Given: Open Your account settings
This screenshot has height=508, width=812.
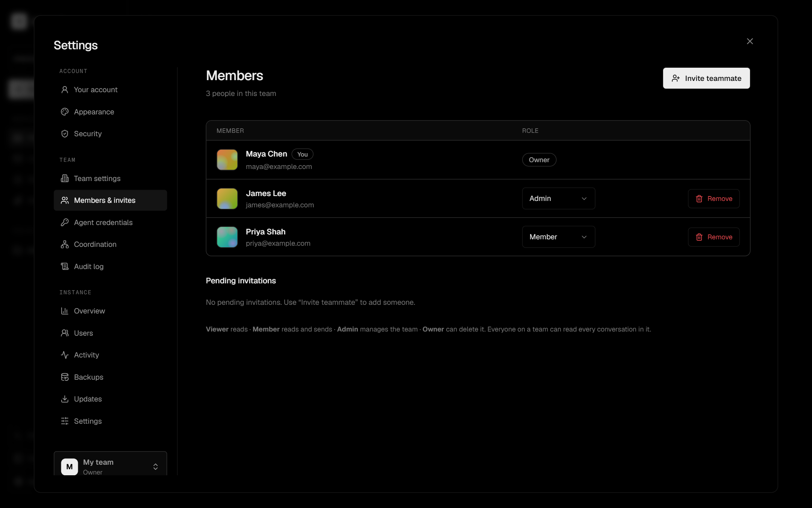Looking at the screenshot, I should point(110,90).
